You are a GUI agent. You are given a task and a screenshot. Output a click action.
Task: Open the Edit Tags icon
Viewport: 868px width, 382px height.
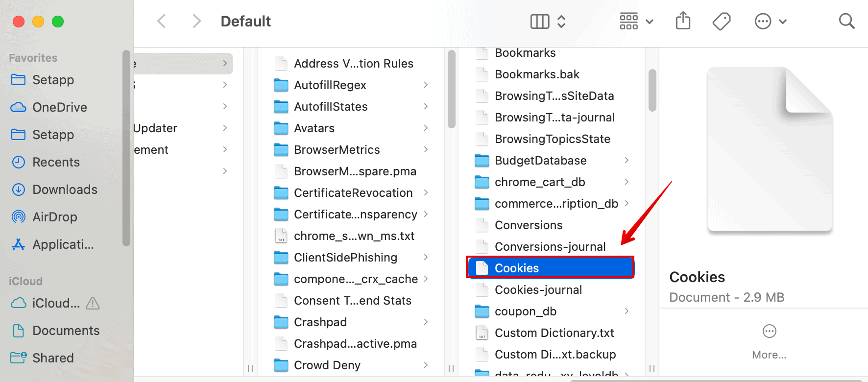721,22
